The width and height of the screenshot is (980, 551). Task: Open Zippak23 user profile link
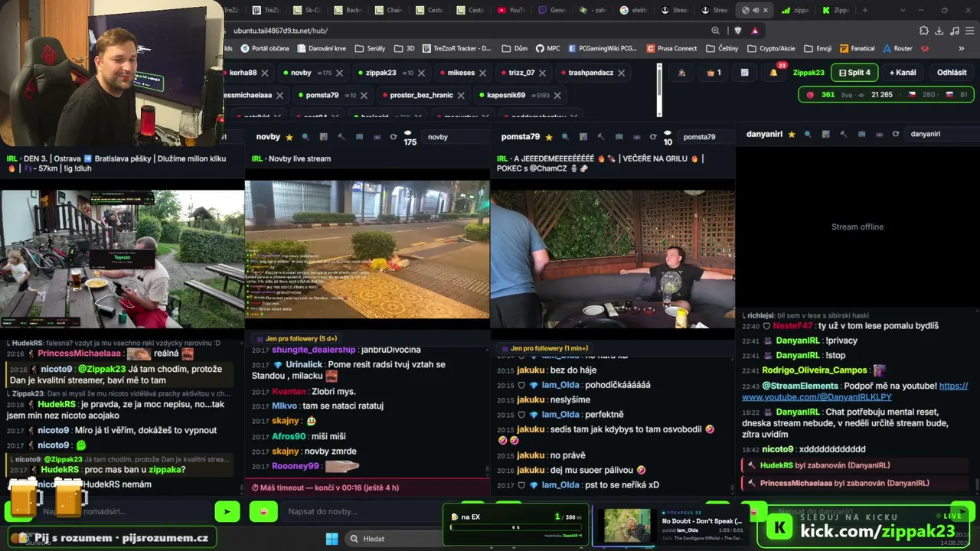(808, 73)
